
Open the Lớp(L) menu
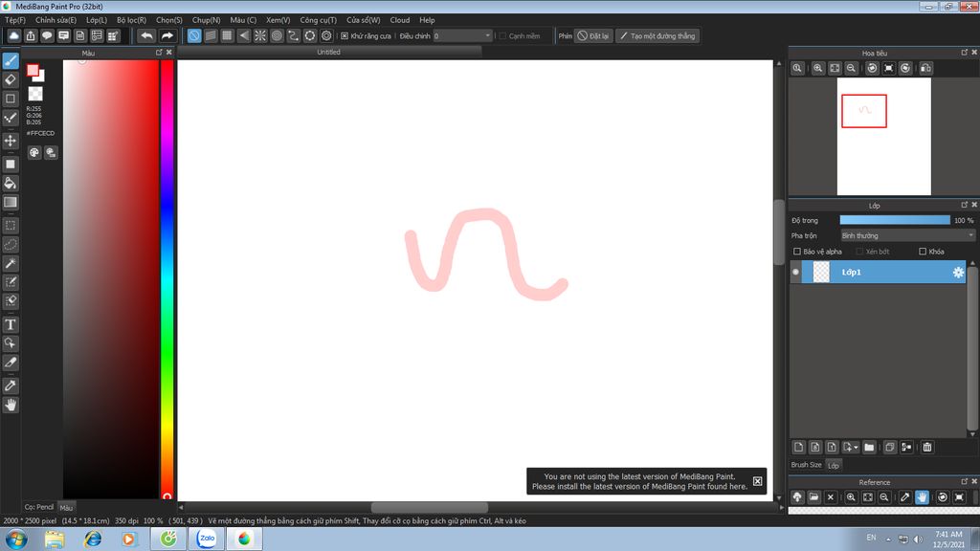pyautogui.click(x=97, y=20)
